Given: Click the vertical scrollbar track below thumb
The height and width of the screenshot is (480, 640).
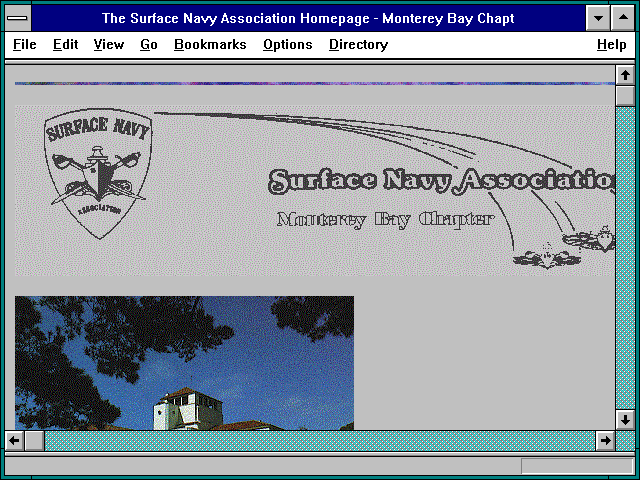Looking at the screenshot, I should click(625, 257).
